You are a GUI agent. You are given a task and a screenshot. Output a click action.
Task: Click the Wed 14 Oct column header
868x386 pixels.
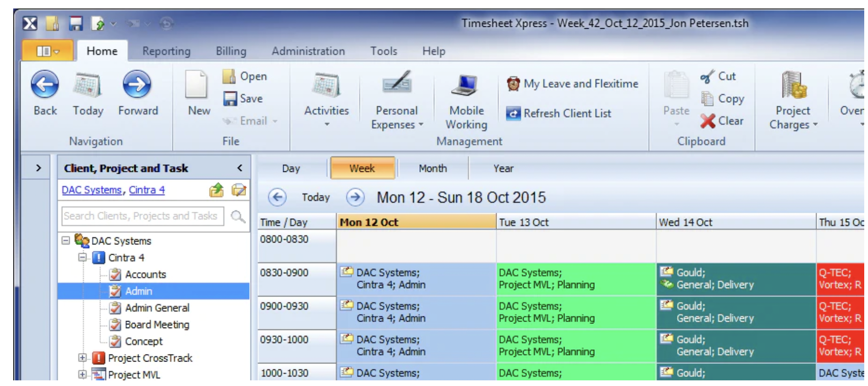point(736,222)
